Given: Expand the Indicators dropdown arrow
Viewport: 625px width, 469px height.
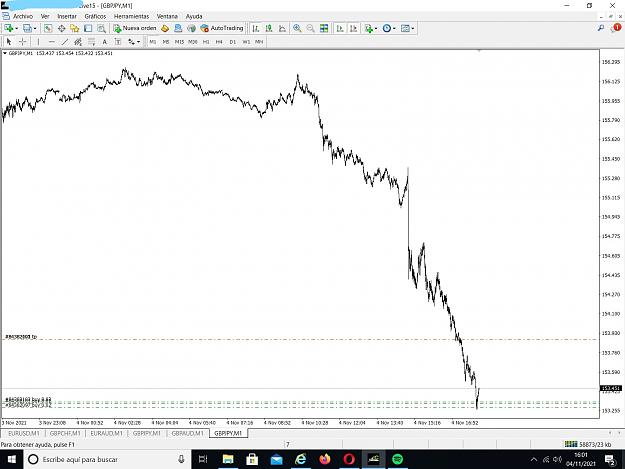Looking at the screenshot, I should (376, 28).
